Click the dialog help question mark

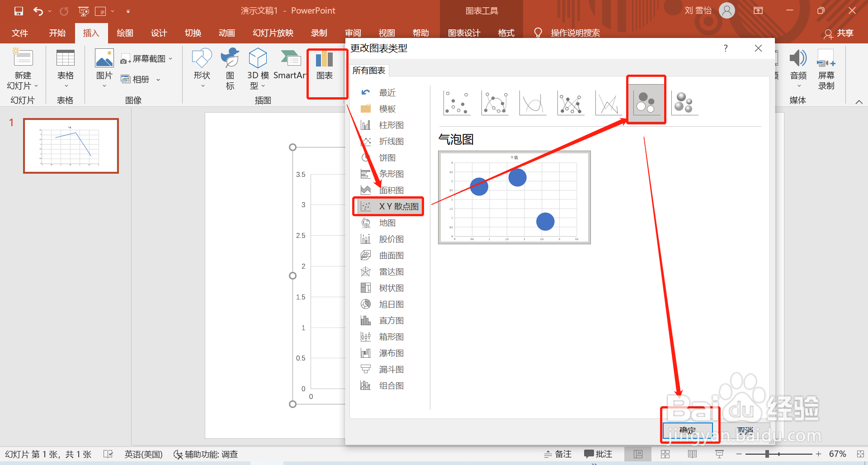click(x=726, y=48)
